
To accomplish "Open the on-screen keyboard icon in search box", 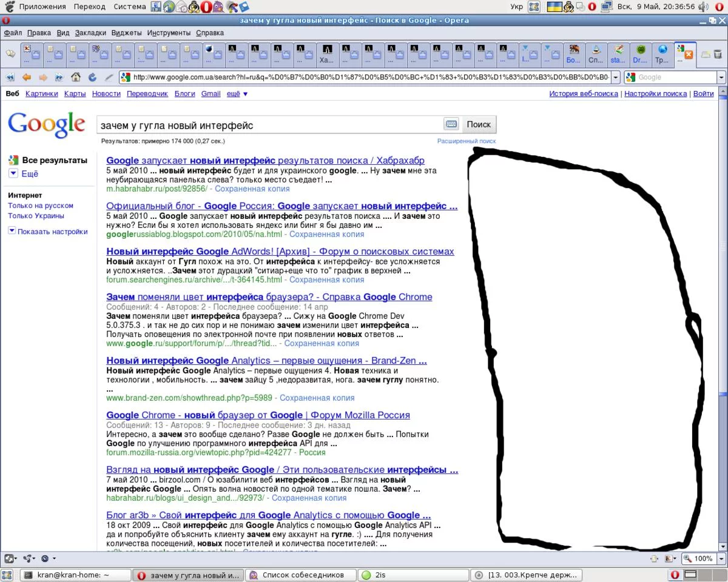I will (x=451, y=124).
